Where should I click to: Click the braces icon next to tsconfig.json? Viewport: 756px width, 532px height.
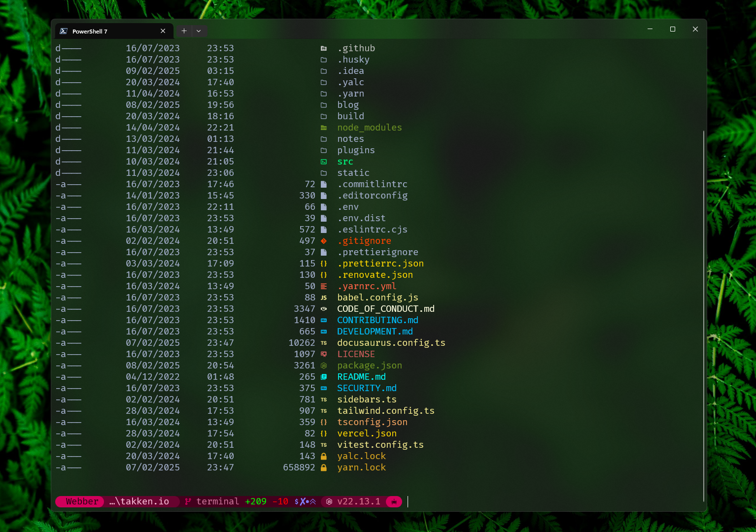324,422
